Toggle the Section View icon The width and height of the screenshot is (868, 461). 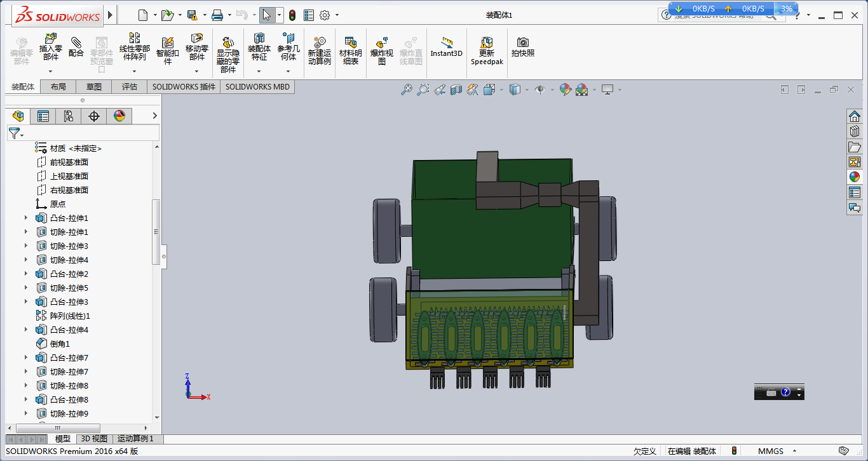click(456, 90)
